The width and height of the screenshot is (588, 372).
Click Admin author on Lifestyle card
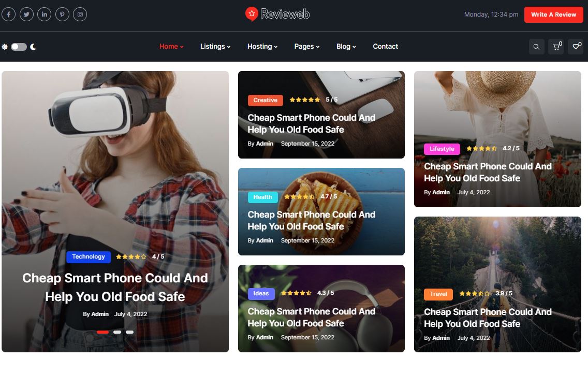coord(441,193)
